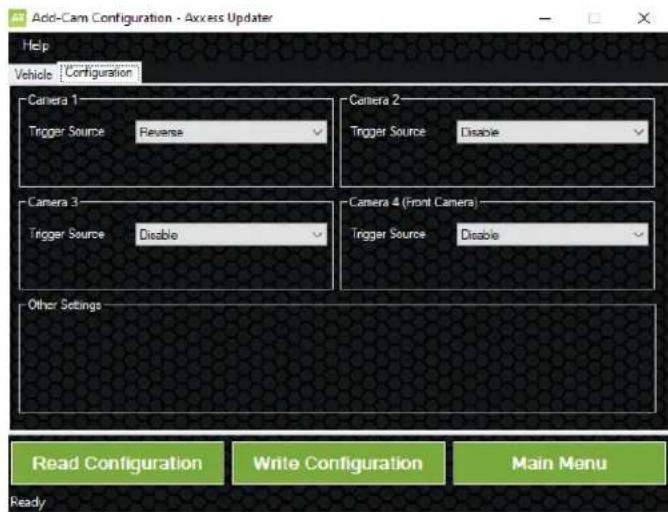Minimize the Axxess Updater window

pos(545,18)
